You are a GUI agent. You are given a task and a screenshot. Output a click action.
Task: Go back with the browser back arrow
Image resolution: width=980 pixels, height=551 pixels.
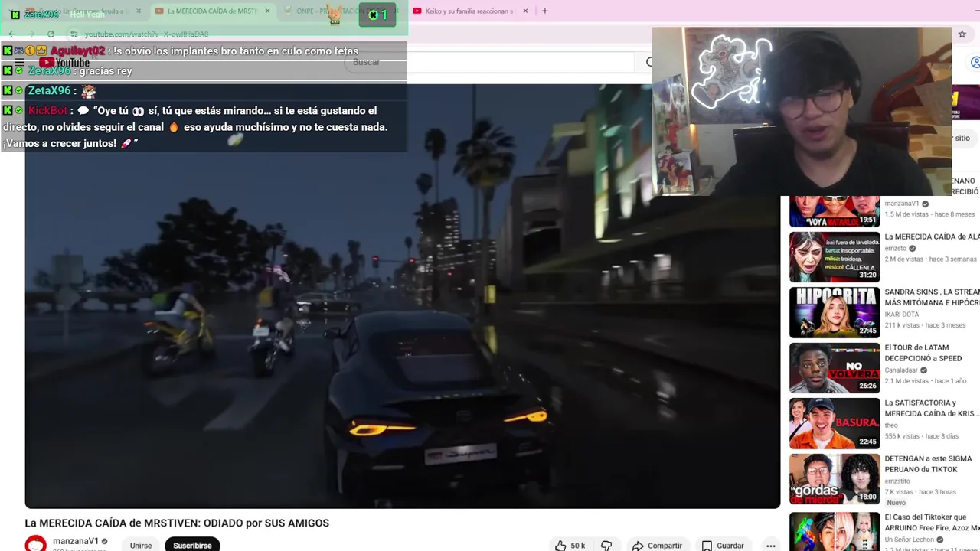(x=11, y=34)
